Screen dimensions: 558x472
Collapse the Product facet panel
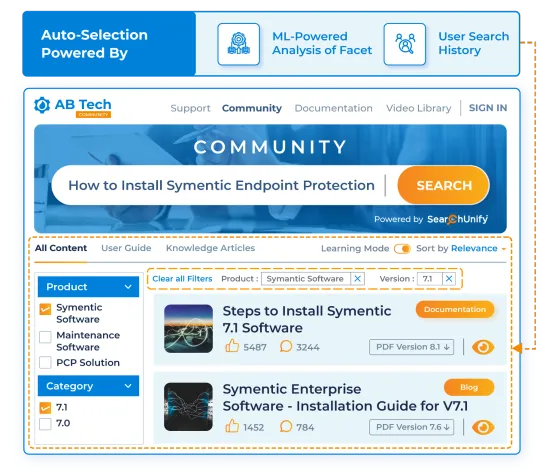point(128,287)
